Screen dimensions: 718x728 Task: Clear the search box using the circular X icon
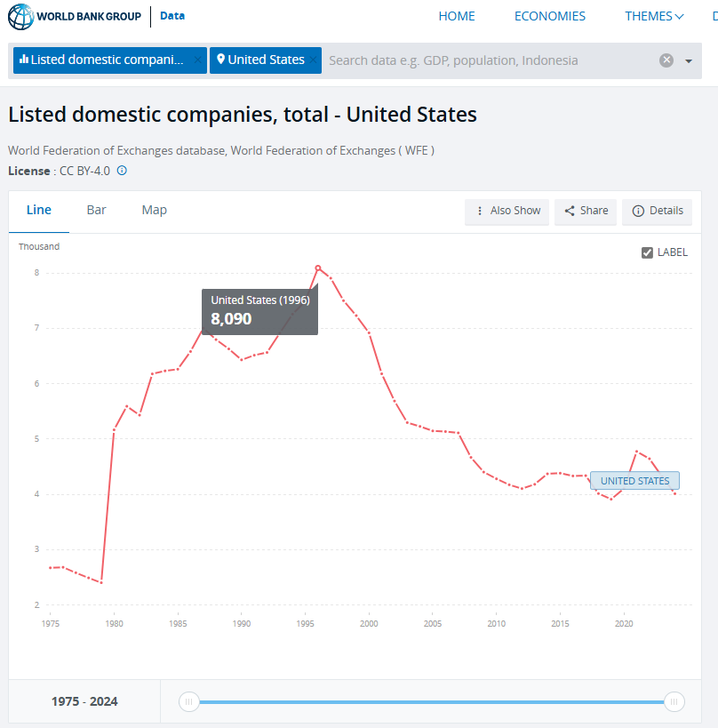point(666,60)
